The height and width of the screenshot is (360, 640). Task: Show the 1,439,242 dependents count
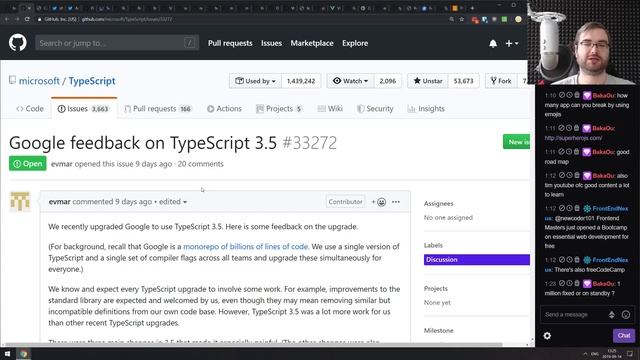click(x=301, y=81)
